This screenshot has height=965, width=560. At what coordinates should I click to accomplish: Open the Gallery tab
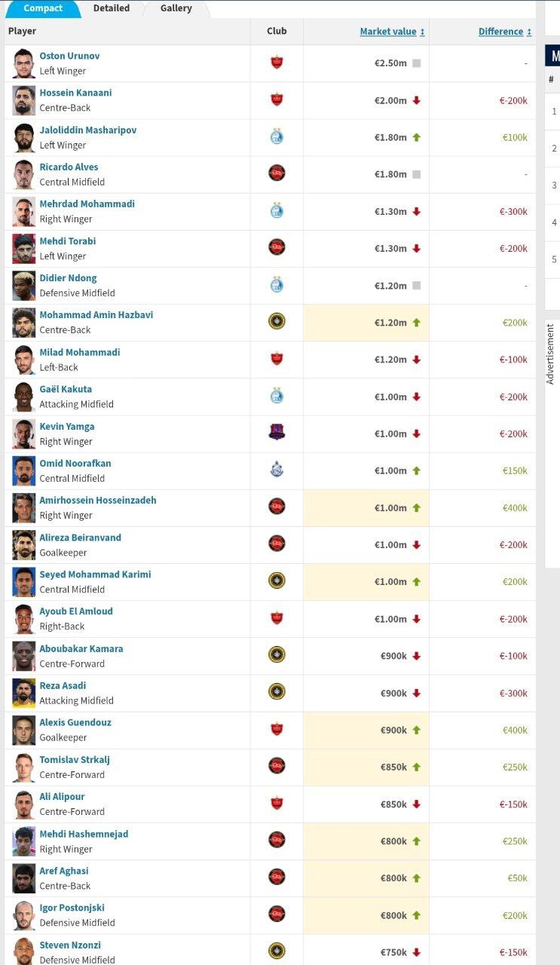[x=175, y=9]
